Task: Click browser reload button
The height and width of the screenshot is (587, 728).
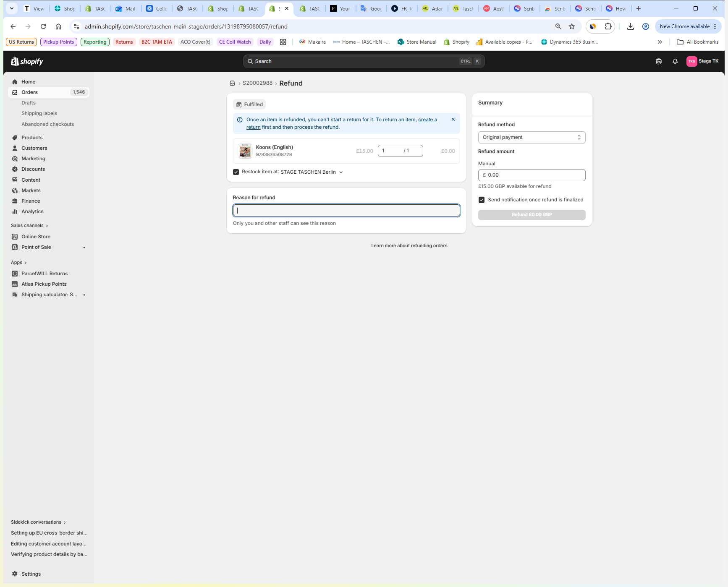Action: 43,26
